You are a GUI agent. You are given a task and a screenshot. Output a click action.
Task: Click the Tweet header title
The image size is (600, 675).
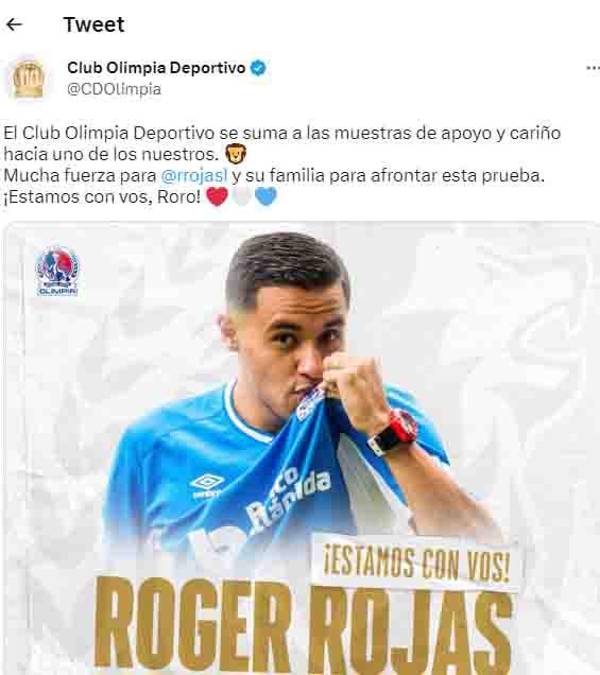(x=94, y=25)
